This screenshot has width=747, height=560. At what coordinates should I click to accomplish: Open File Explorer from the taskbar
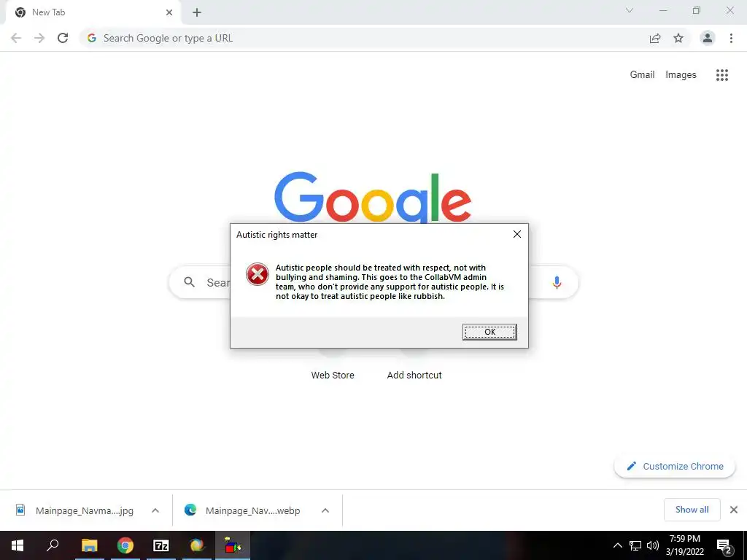(89, 545)
